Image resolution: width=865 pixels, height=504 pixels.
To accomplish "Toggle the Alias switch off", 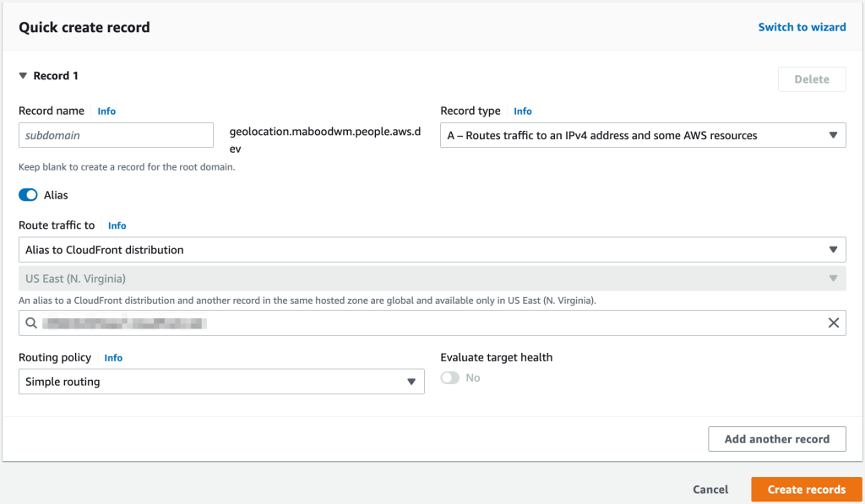I will coord(28,195).
